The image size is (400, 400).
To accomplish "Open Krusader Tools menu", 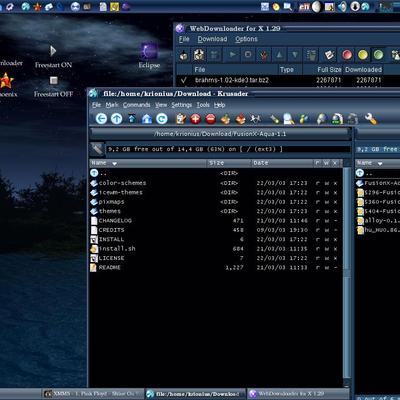I will pos(203,105).
